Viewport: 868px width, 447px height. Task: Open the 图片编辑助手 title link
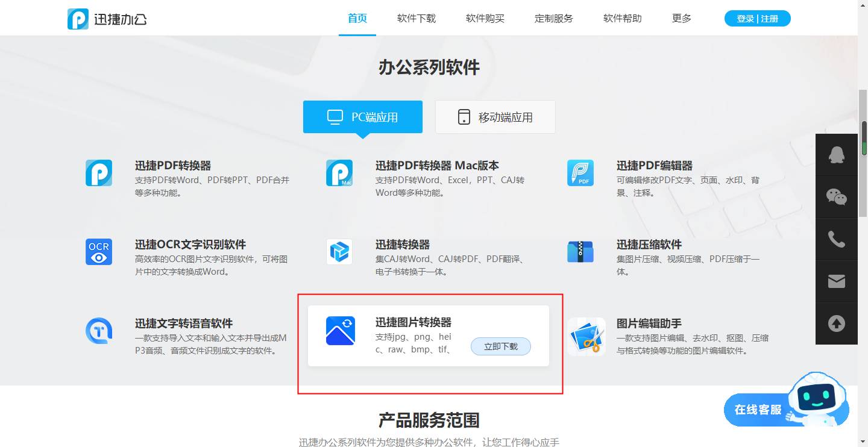click(x=649, y=324)
